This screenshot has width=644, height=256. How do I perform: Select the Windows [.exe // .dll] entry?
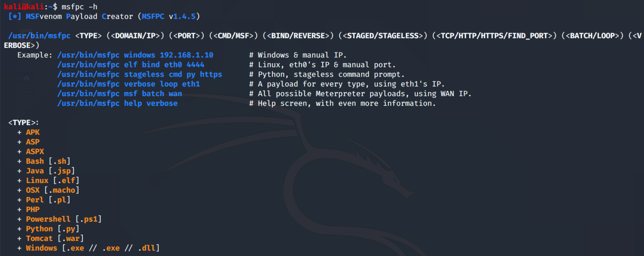pyautogui.click(x=92, y=248)
